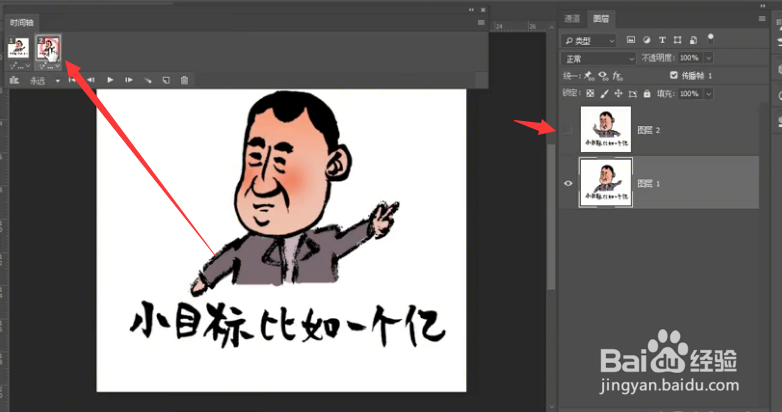The image size is (782, 412).
Task: Unify layer style fx icon
Action: coord(617,76)
